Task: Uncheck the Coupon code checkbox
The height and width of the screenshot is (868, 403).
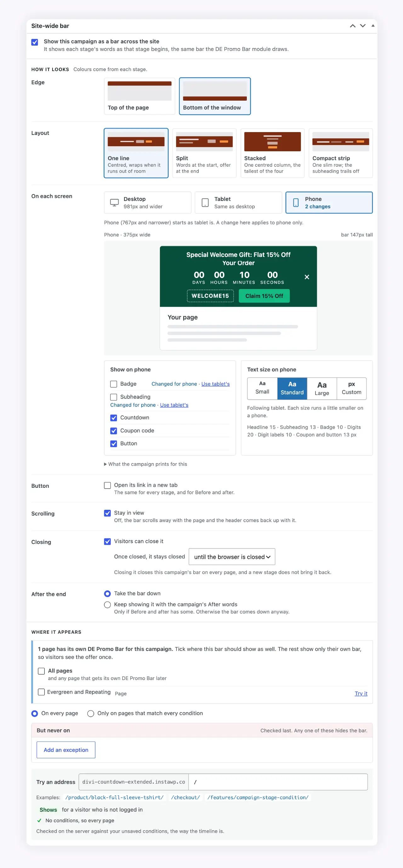Action: click(114, 431)
